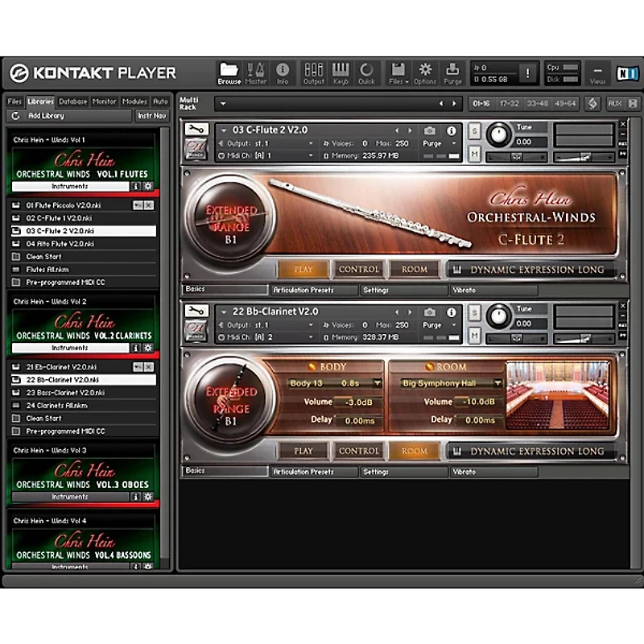Switch to the Auto browser tab

(160, 101)
